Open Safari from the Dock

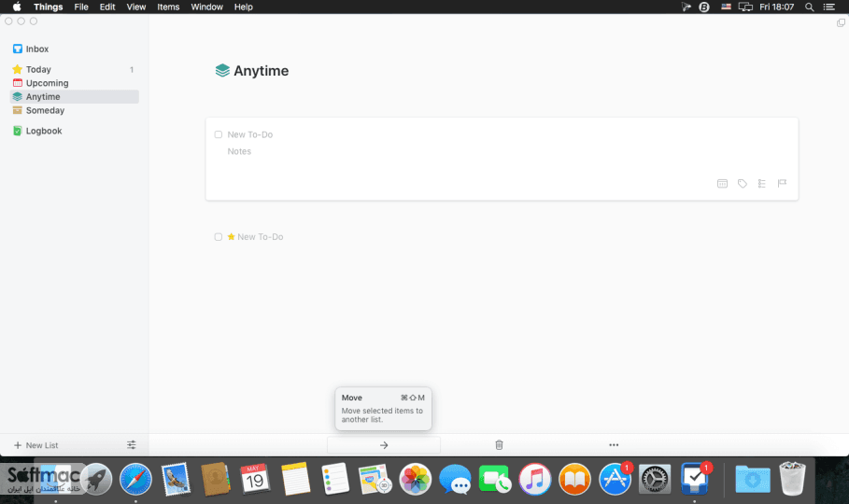[136, 479]
